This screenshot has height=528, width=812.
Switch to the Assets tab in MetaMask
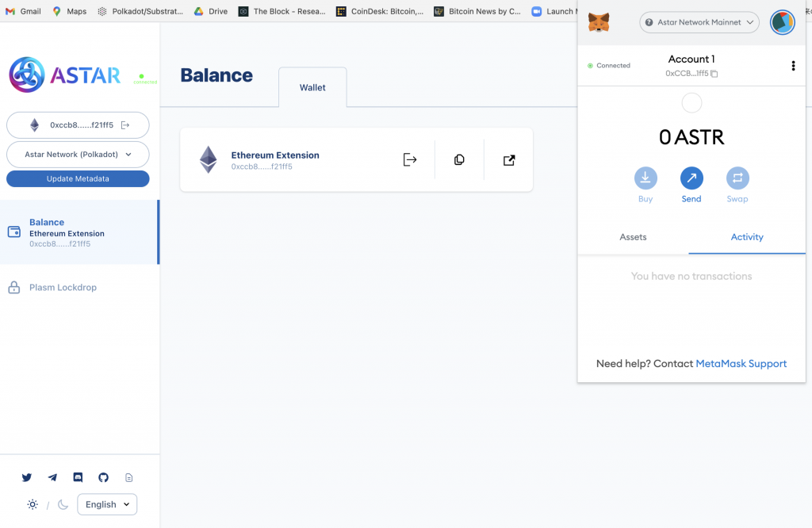(633, 237)
